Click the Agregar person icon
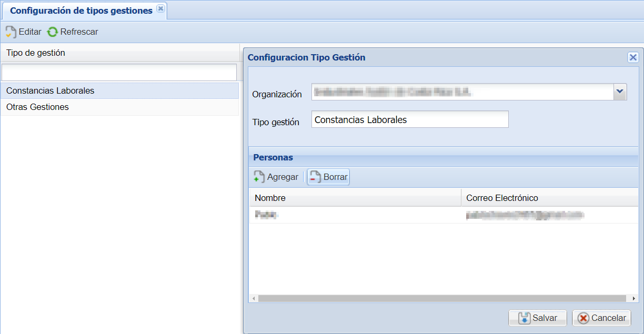 [259, 177]
